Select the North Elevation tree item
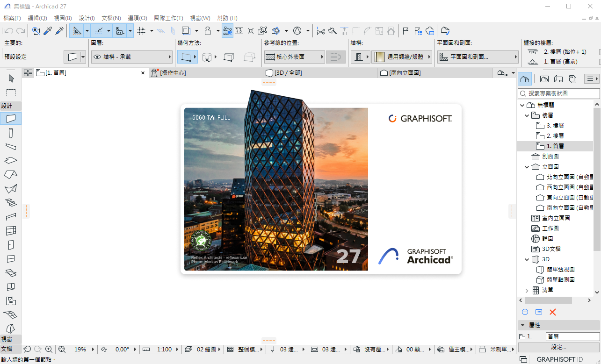 [565, 177]
